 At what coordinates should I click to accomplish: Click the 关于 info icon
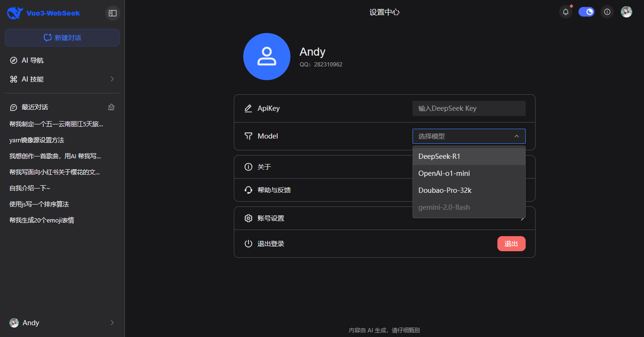click(248, 167)
